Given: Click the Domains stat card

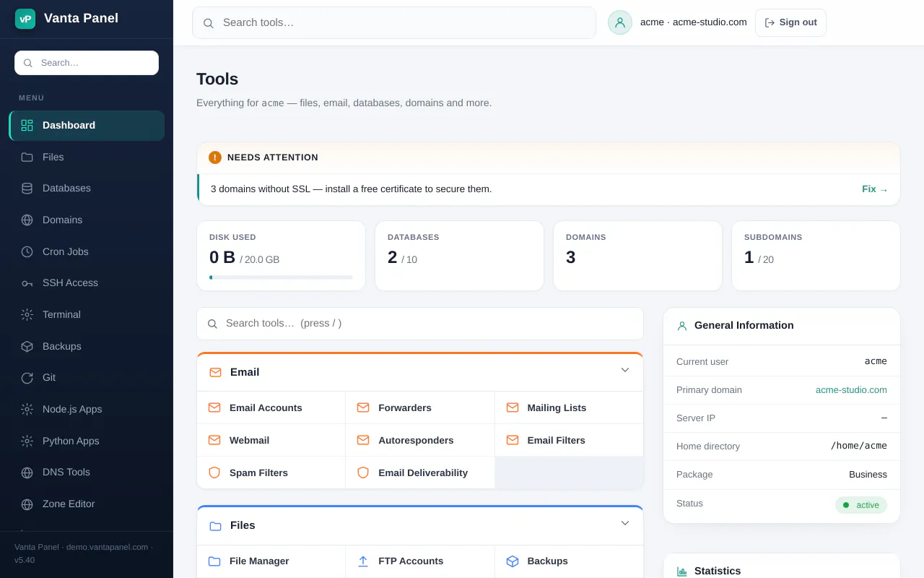Looking at the screenshot, I should (x=637, y=256).
